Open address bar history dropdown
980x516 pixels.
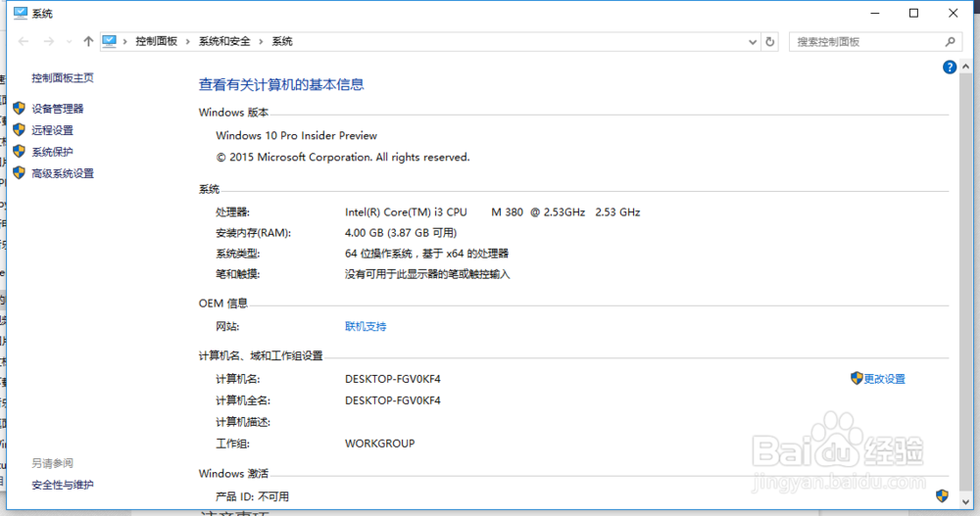pyautogui.click(x=753, y=42)
